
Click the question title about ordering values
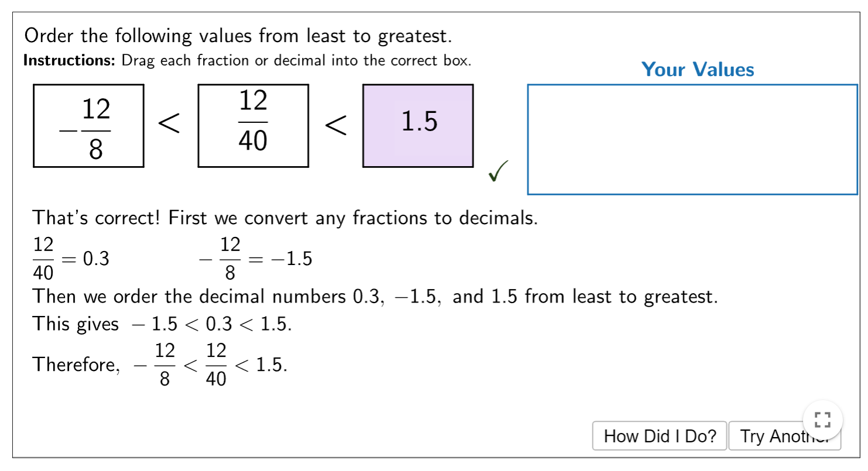coord(238,36)
